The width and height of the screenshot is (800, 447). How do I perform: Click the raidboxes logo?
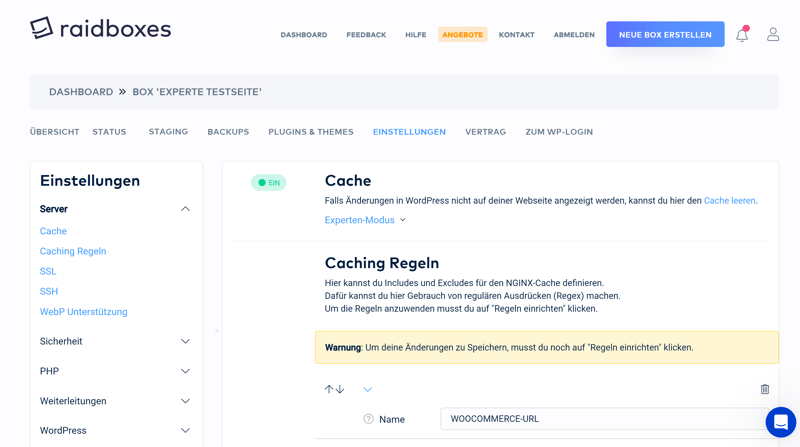click(x=100, y=29)
